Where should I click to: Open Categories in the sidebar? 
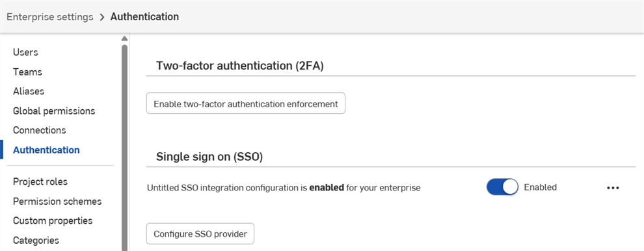coord(36,241)
